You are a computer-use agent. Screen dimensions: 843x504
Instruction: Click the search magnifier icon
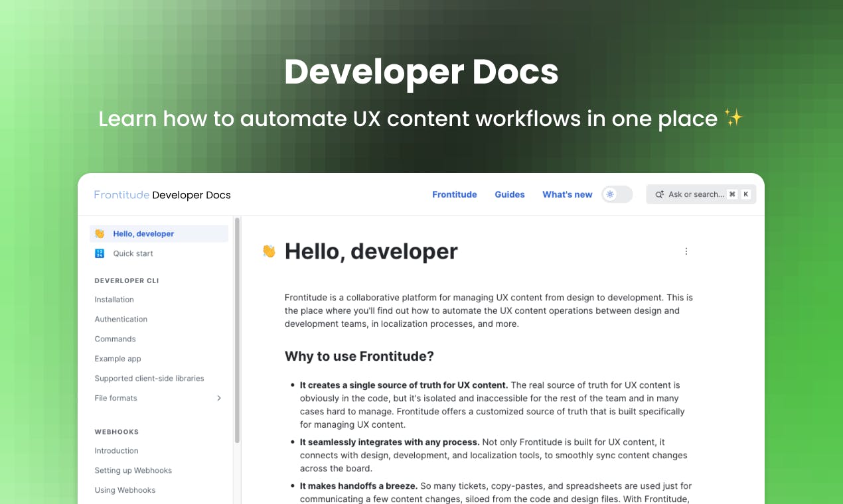(x=659, y=194)
